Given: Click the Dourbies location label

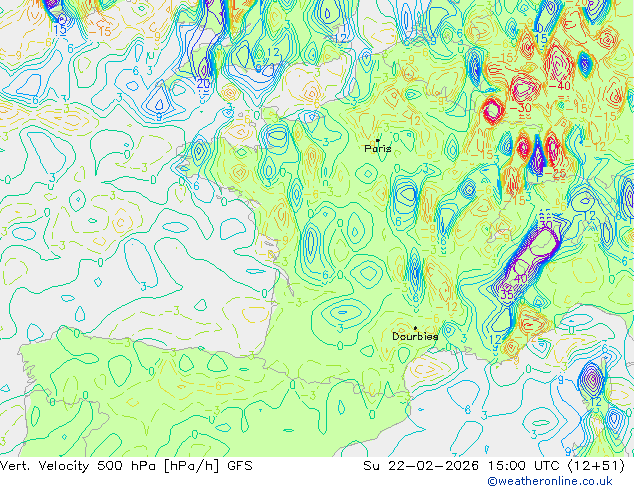Looking at the screenshot, I should pyautogui.click(x=415, y=336).
